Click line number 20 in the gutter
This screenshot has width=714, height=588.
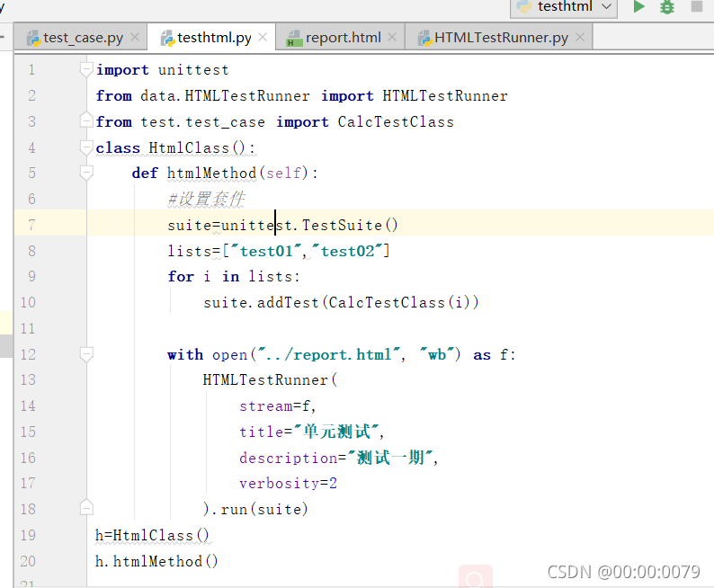tap(28, 561)
